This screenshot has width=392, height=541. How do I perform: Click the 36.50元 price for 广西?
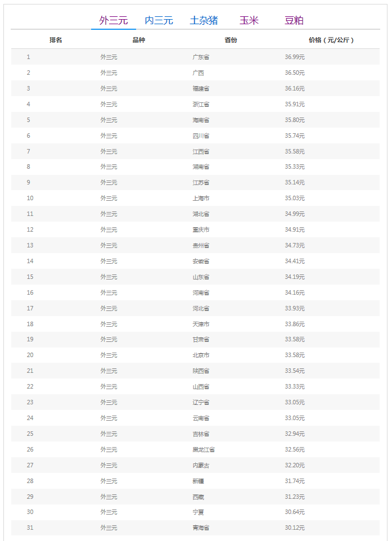[x=295, y=73]
